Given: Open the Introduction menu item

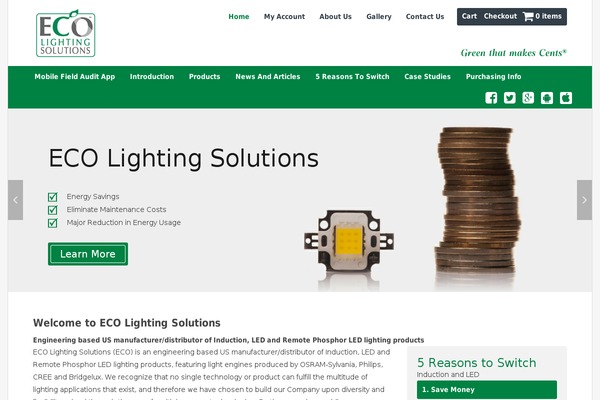Looking at the screenshot, I should [x=152, y=77].
